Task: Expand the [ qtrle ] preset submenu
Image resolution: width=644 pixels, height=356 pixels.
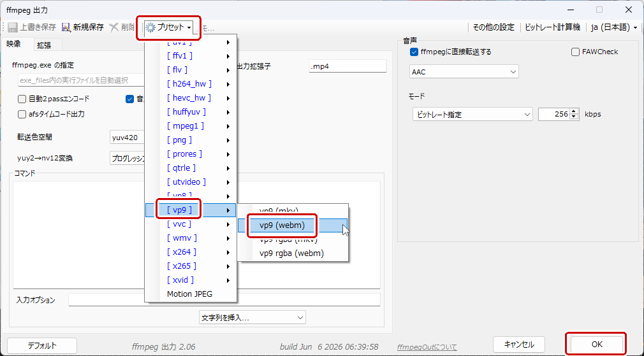Action: (191, 167)
